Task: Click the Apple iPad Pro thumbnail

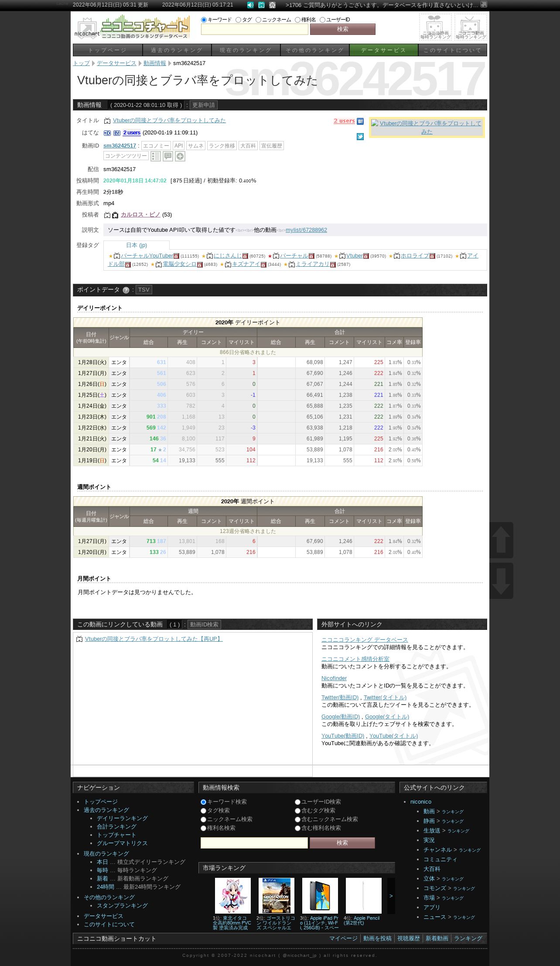Action: click(320, 896)
